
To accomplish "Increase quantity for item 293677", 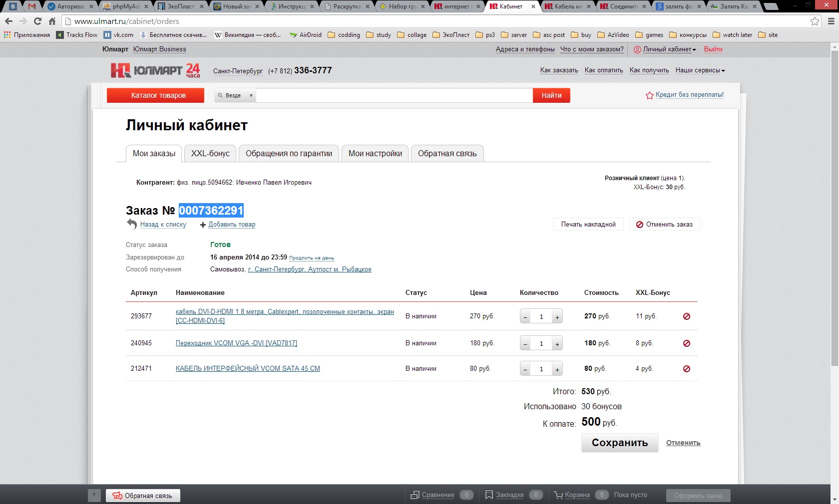I will [557, 316].
